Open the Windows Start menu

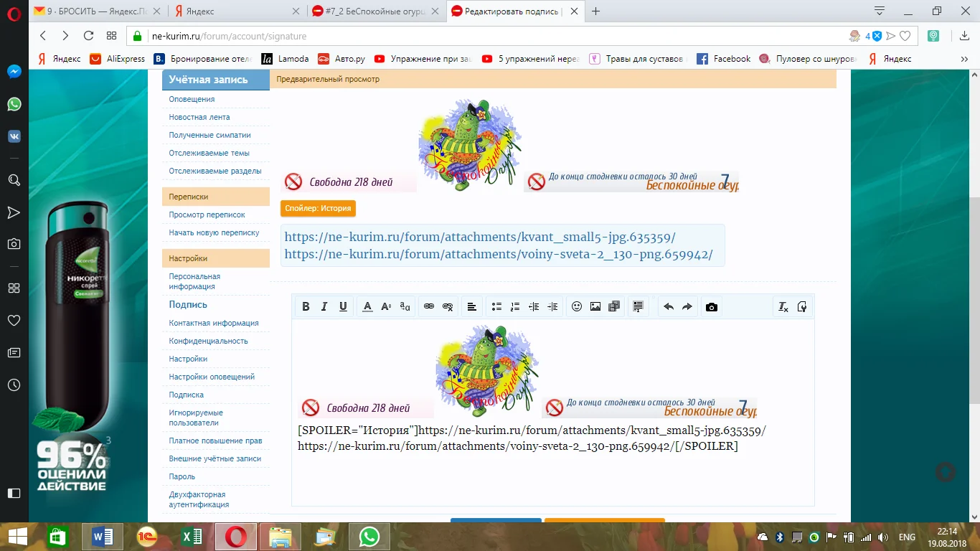17,537
